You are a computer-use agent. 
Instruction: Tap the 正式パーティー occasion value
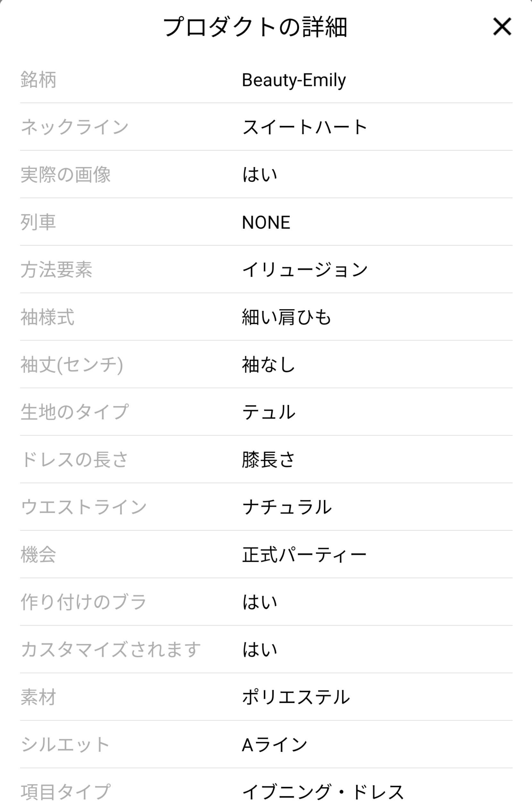point(304,554)
